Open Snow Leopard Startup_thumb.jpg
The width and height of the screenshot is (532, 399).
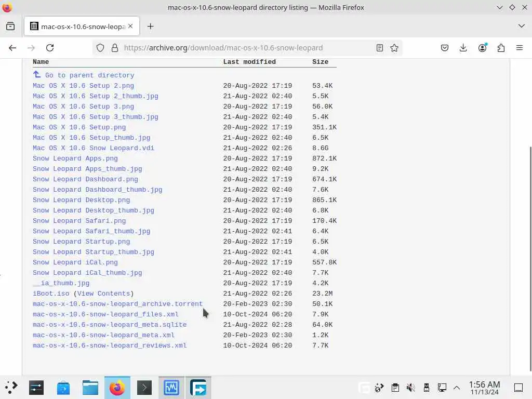(x=94, y=252)
